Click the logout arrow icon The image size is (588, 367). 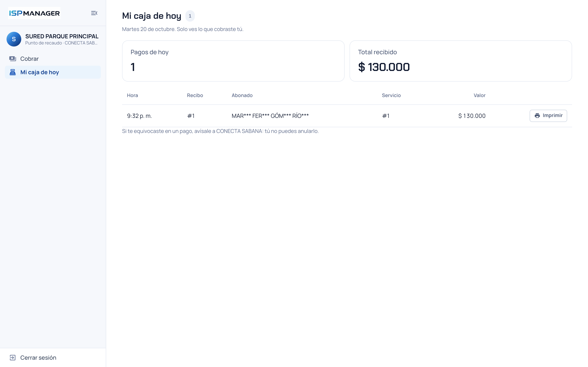(x=13, y=358)
